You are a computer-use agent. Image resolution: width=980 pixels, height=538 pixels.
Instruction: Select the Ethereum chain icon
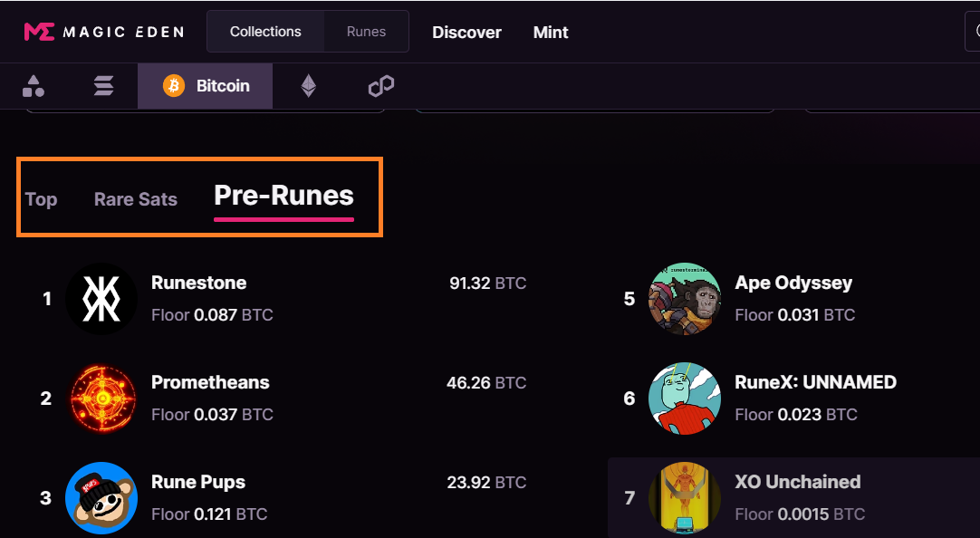tap(309, 86)
